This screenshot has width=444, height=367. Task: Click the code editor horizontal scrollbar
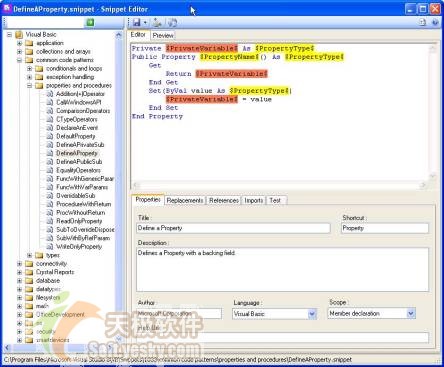(x=279, y=184)
